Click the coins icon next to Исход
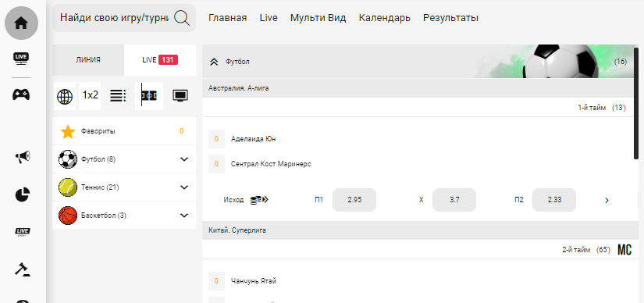Screen dimensions: 644x303 click(259, 200)
